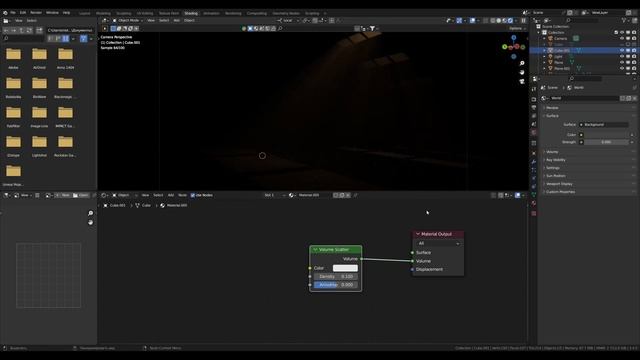Switch to the Compositing workspace tab
640x360 pixels.
(257, 13)
